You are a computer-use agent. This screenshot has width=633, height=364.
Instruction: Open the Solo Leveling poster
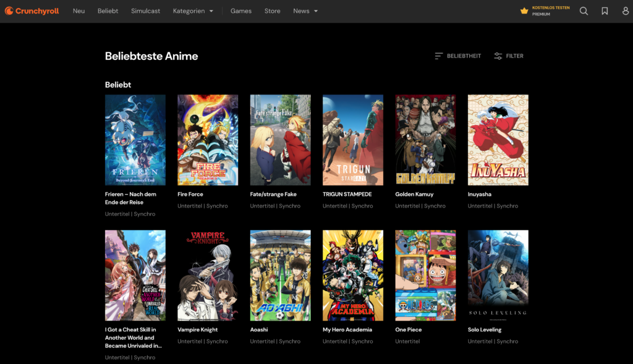coord(498,276)
